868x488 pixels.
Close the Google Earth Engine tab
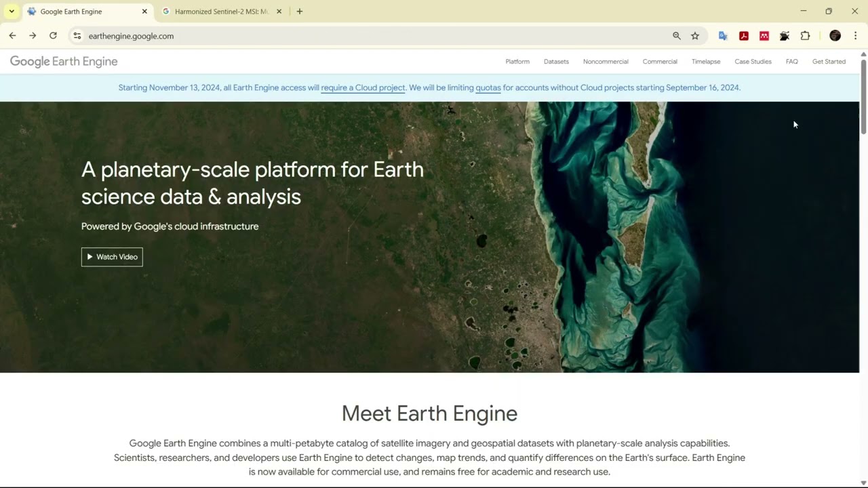(144, 12)
